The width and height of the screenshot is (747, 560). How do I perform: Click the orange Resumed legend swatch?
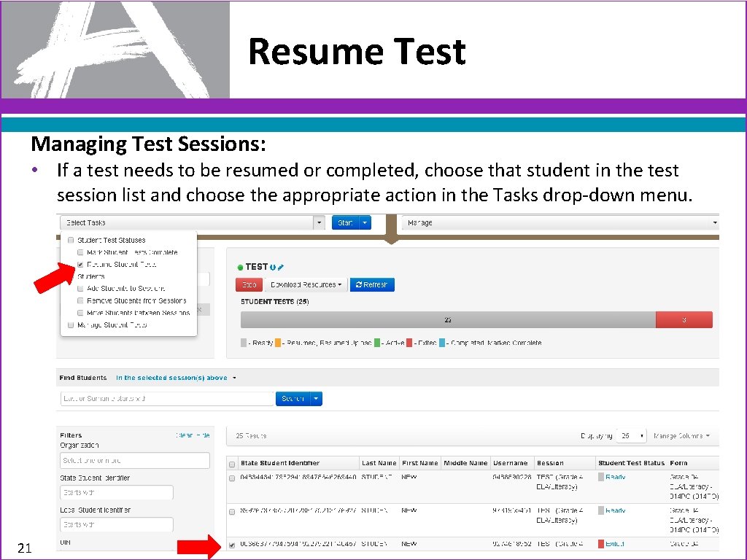click(x=277, y=341)
